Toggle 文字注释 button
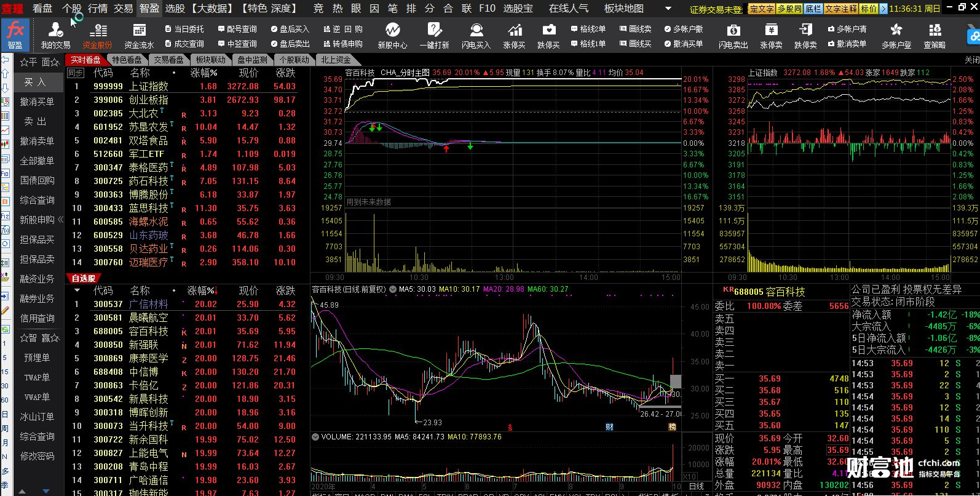This screenshot has width=980, height=496. 841,9
